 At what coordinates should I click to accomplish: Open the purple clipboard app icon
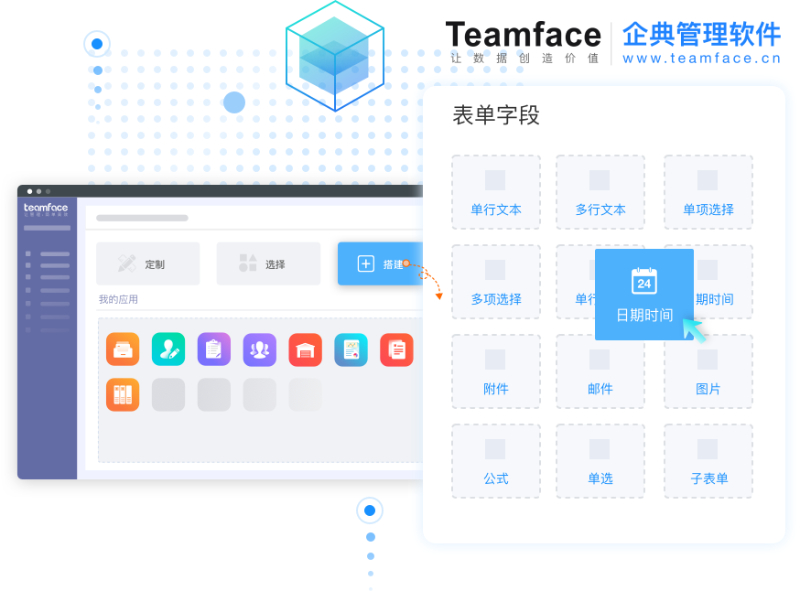212,350
